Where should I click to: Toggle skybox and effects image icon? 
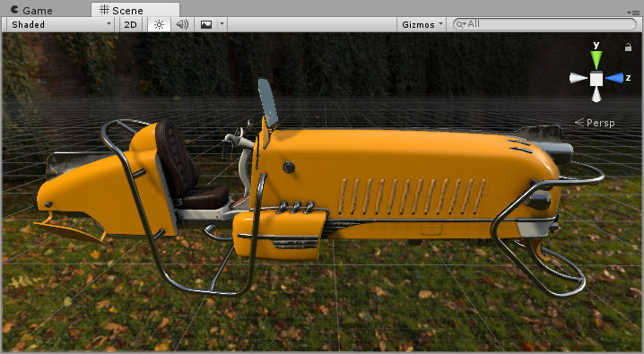click(x=205, y=24)
